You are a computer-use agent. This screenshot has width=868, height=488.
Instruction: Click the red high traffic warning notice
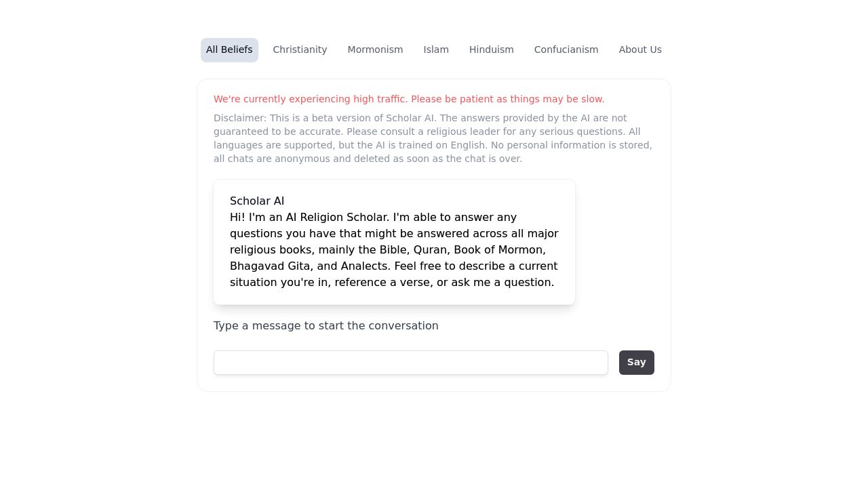click(409, 99)
